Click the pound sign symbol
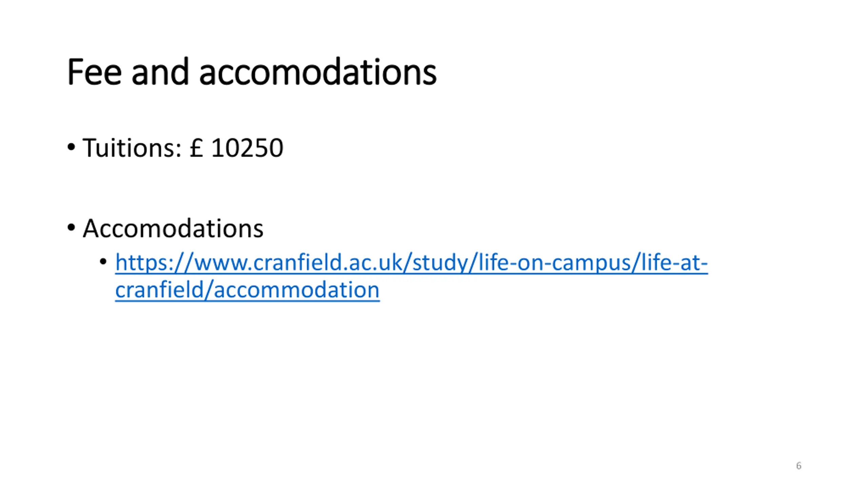The width and height of the screenshot is (868, 488). (x=196, y=148)
